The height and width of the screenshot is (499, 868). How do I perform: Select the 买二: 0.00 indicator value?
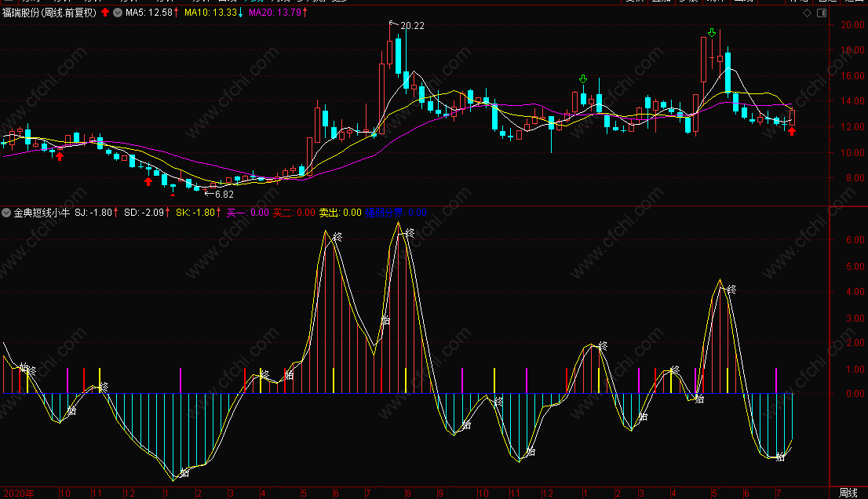[294, 213]
